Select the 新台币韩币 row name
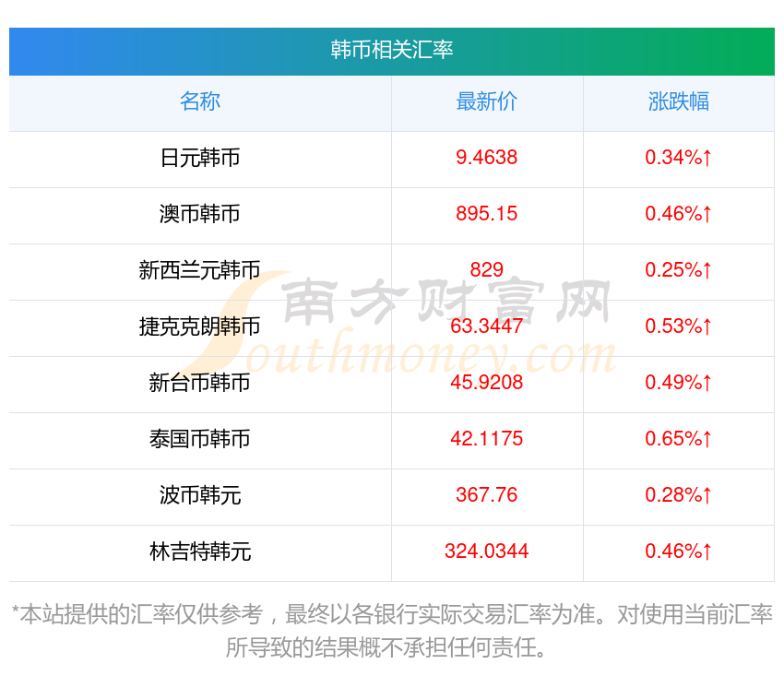 199,383
